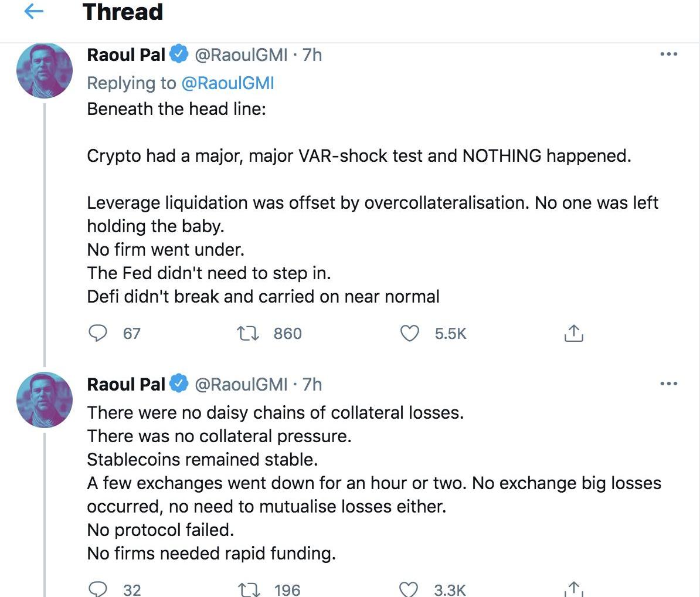Open the 7h timestamp of the first tweet
Screen dimensions: 700x597
click(312, 55)
